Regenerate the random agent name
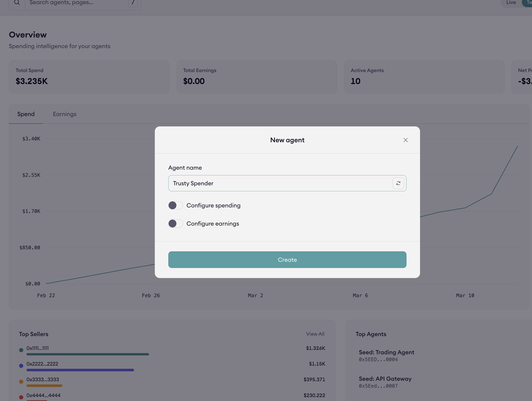This screenshot has height=401, width=532. click(398, 183)
